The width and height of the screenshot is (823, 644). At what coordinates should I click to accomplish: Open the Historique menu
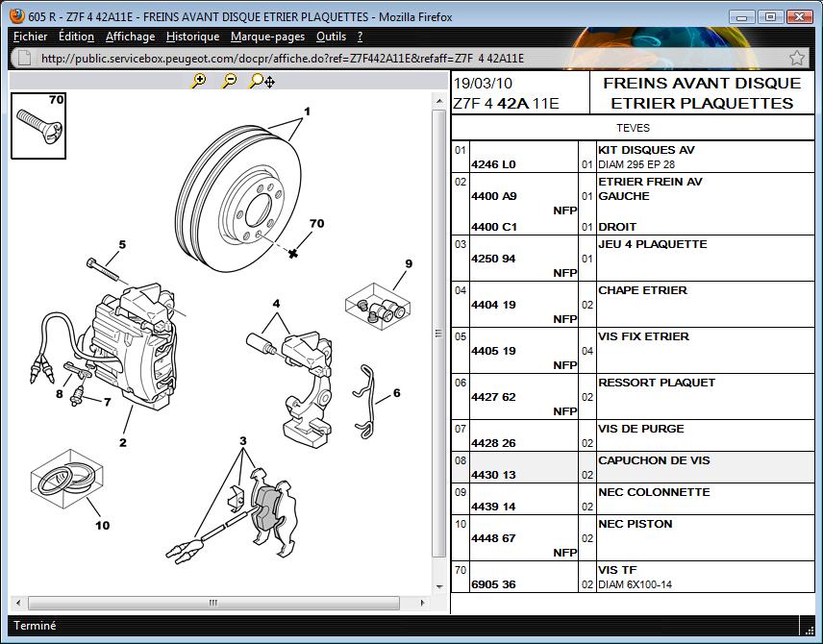(x=192, y=37)
